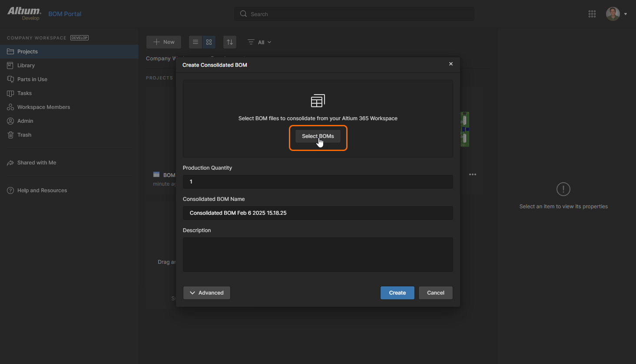
Task: Open Shared with Me
Action: pyautogui.click(x=70, y=163)
